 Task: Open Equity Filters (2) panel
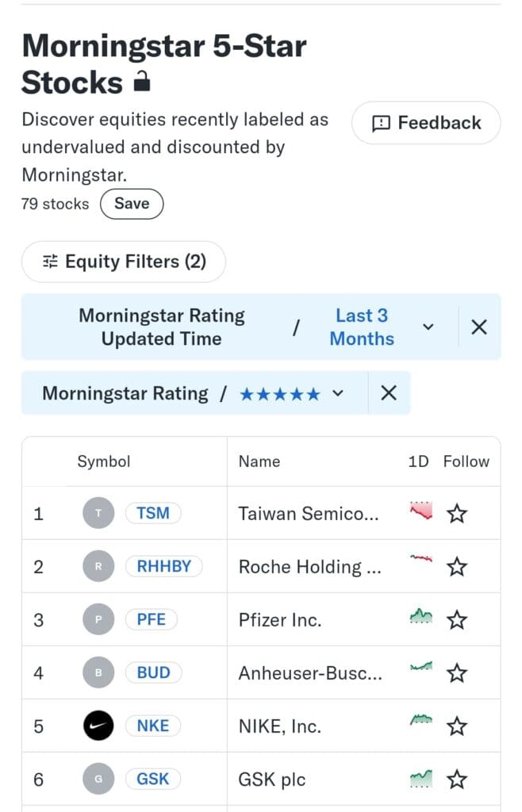124,262
